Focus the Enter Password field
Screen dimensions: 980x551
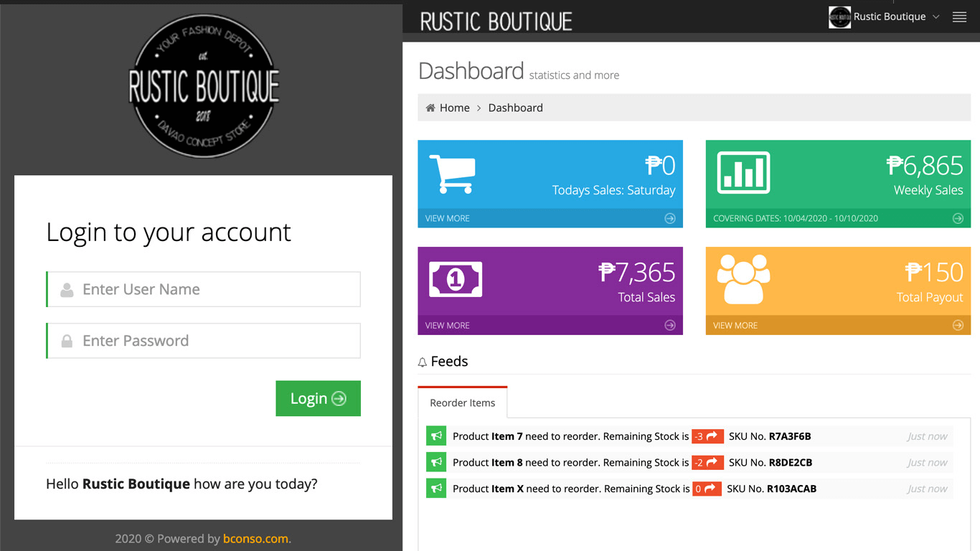coord(204,341)
